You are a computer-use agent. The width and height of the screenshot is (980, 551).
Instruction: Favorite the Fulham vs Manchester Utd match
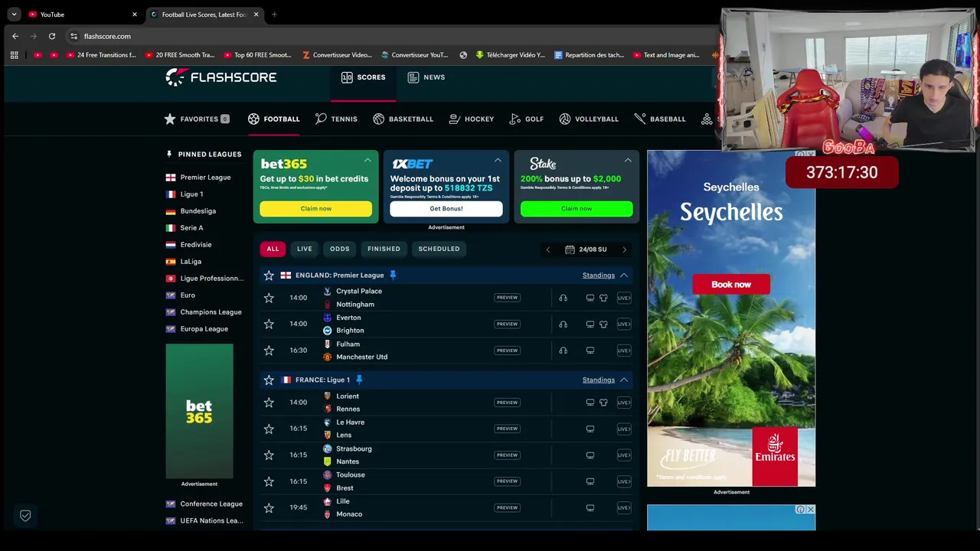pyautogui.click(x=269, y=350)
